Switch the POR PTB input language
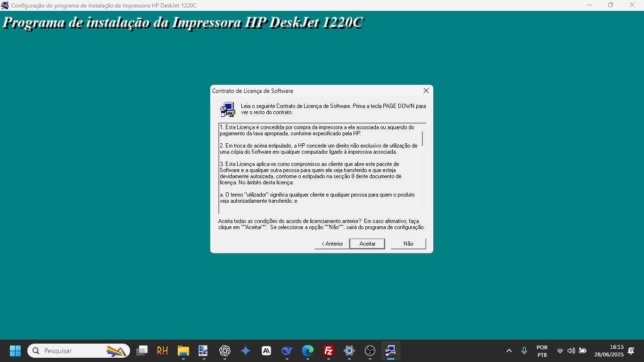Image resolution: width=644 pixels, height=362 pixels. coord(542,351)
